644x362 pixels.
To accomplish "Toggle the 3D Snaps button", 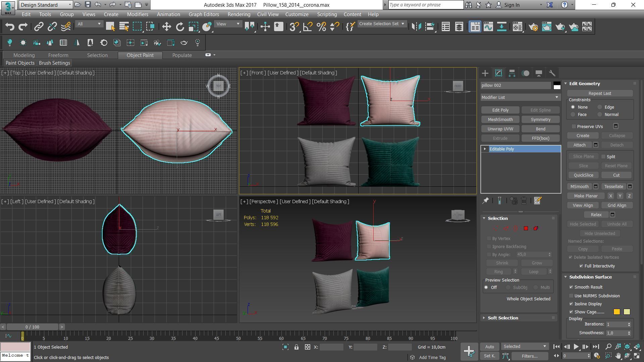I will (294, 27).
